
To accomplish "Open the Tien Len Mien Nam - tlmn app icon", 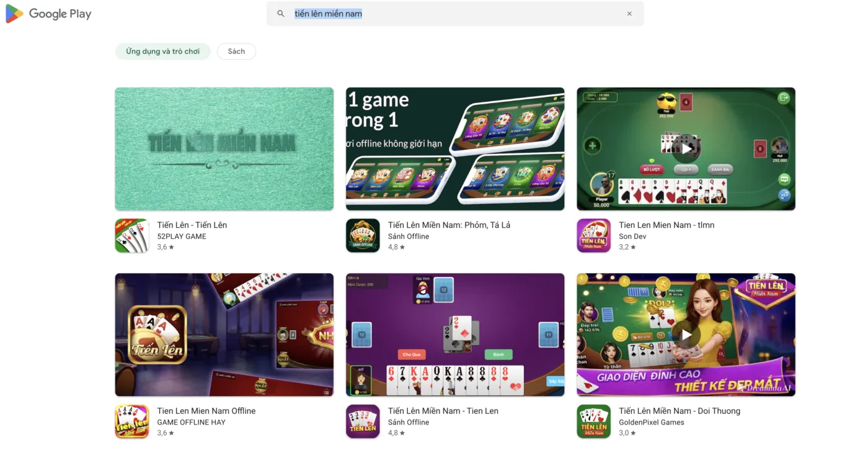I will (593, 235).
